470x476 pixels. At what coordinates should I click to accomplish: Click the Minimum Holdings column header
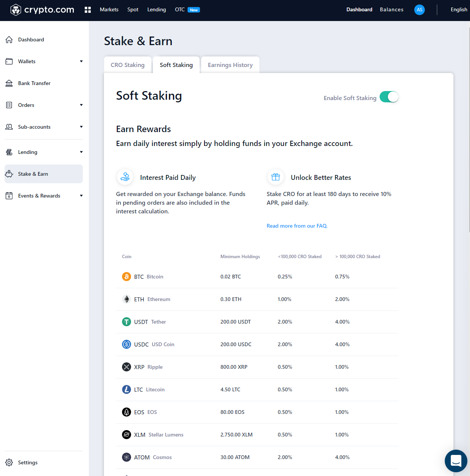(240, 257)
